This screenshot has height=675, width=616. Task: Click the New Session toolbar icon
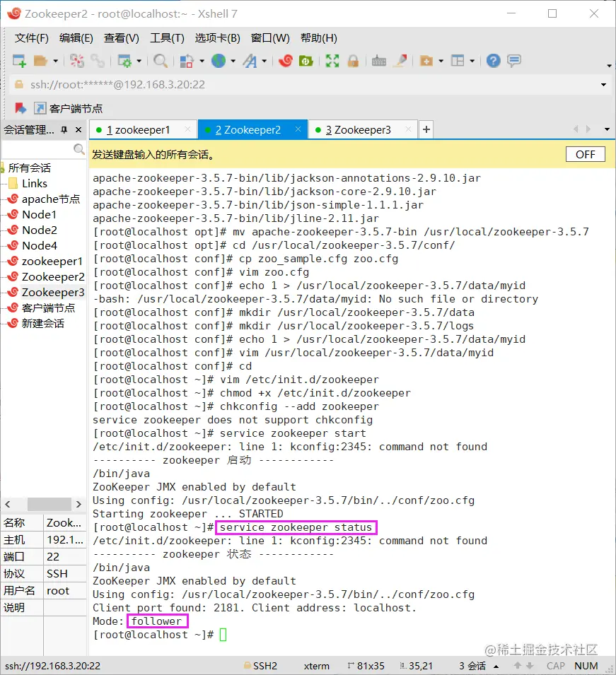pyautogui.click(x=19, y=61)
